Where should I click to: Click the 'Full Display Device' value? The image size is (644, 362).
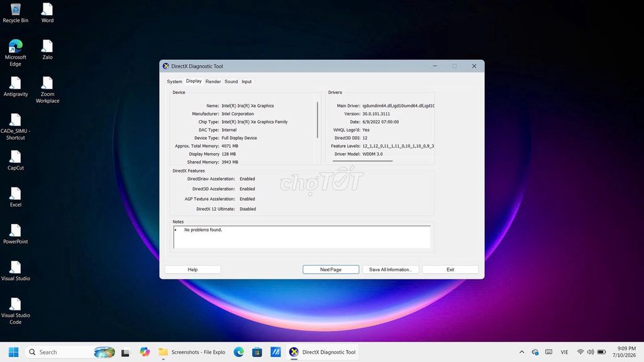tap(239, 138)
